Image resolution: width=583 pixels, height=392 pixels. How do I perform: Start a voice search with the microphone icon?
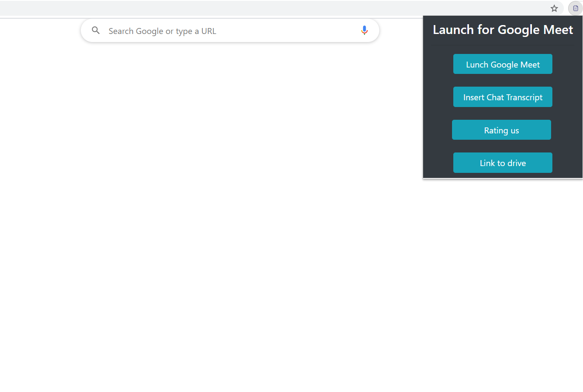364,31
